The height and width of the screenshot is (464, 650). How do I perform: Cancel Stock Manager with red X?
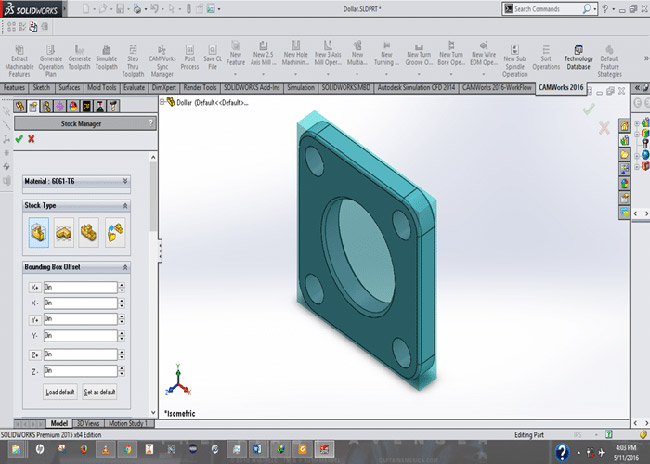tap(31, 139)
